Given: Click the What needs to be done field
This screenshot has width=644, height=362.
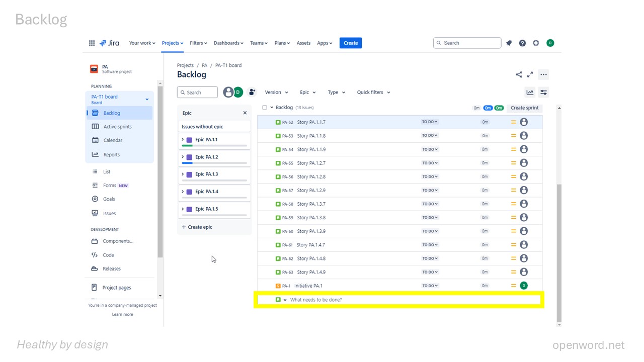Looking at the screenshot, I should pyautogui.click(x=400, y=300).
